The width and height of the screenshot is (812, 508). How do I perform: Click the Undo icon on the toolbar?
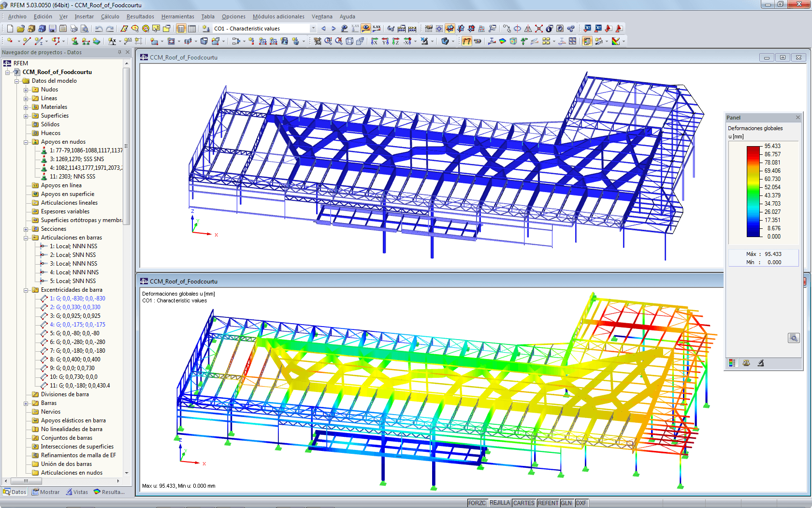click(99, 28)
